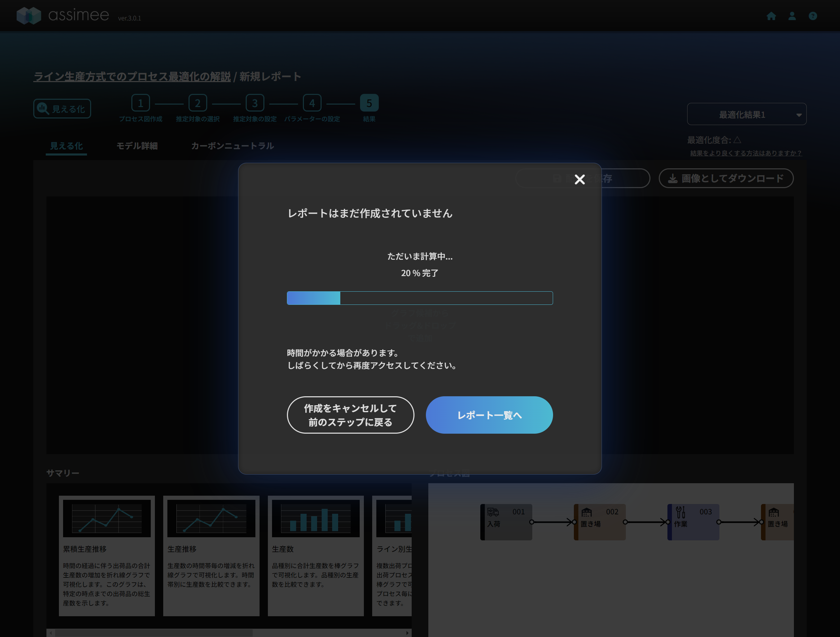
Task: Click the summary horizontal scrollbar thumb
Action: click(154, 633)
